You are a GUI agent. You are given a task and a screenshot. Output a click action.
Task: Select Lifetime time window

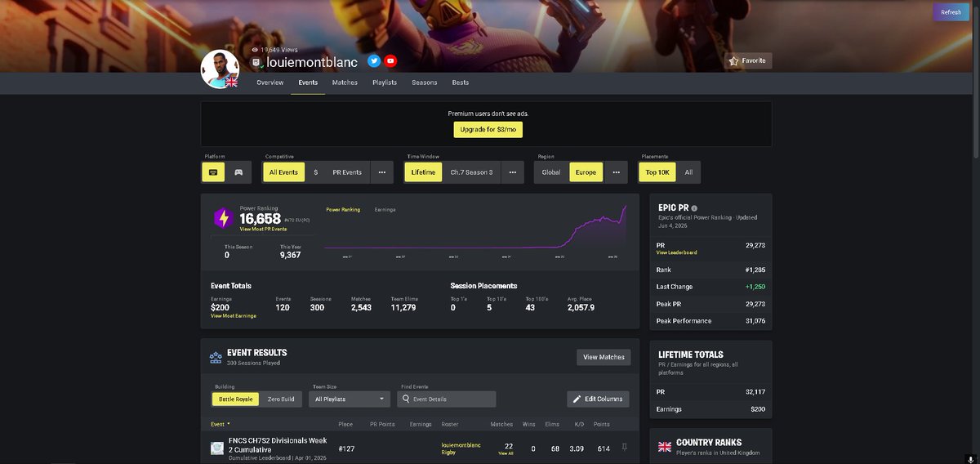tap(424, 172)
